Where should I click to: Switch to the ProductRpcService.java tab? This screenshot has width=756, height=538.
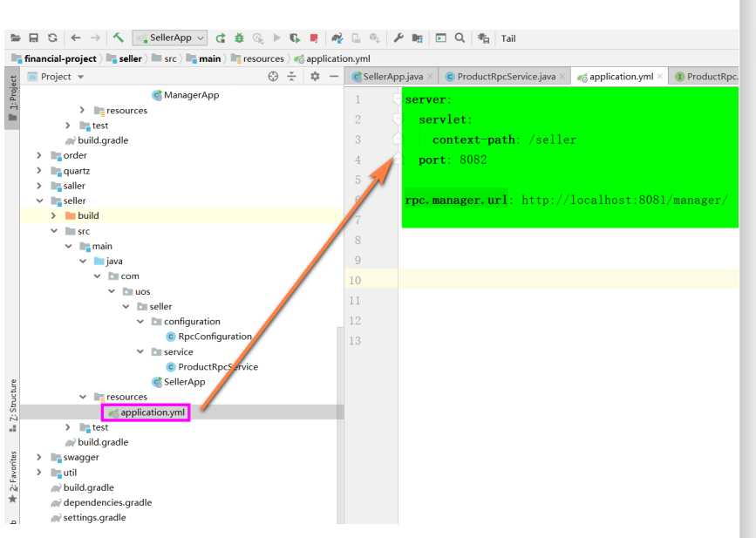coord(506,77)
